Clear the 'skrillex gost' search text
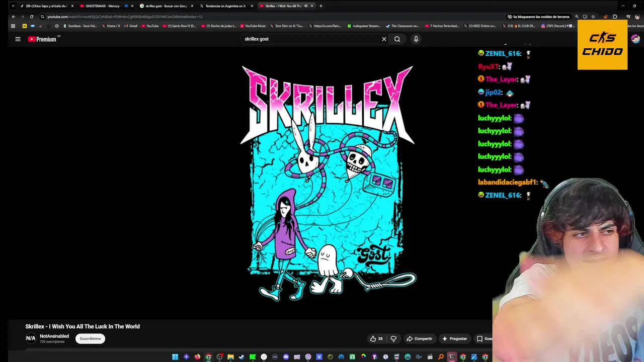The width and height of the screenshot is (644, 362). click(x=384, y=39)
